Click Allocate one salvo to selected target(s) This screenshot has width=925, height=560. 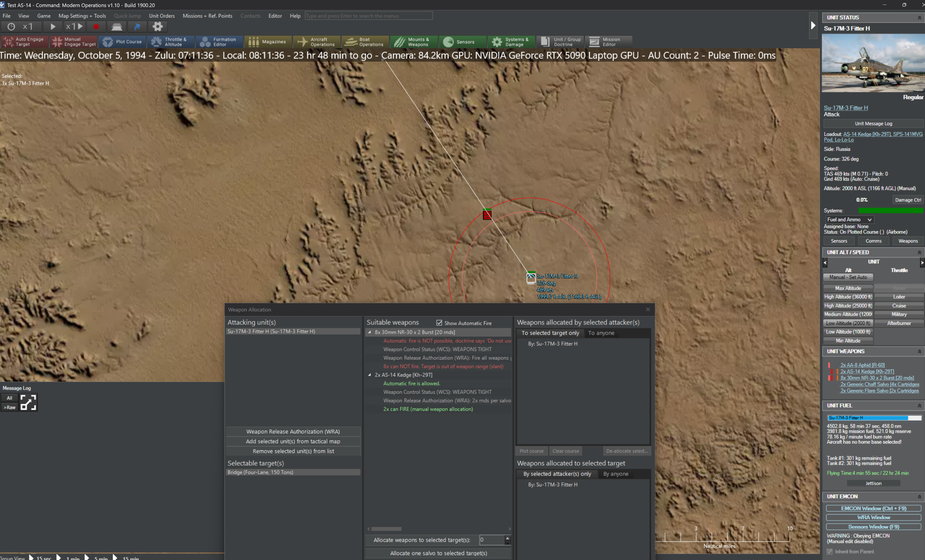(439, 553)
